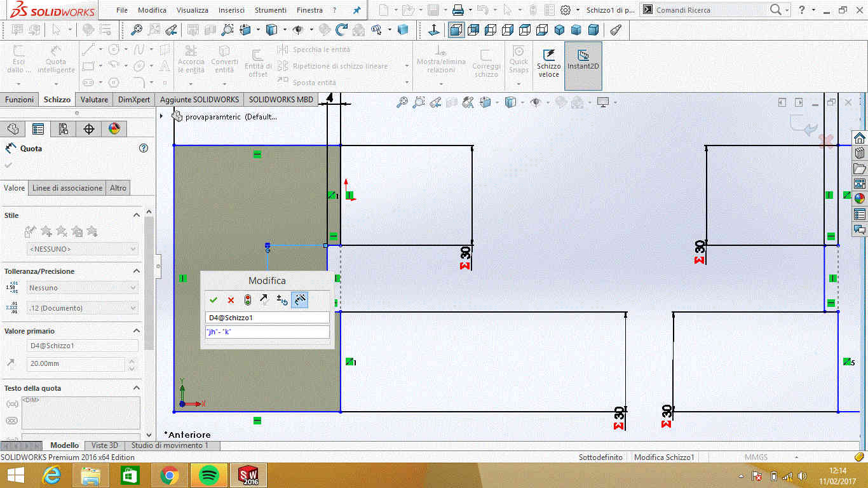
Task: Open the Visualizza menu
Action: [193, 10]
